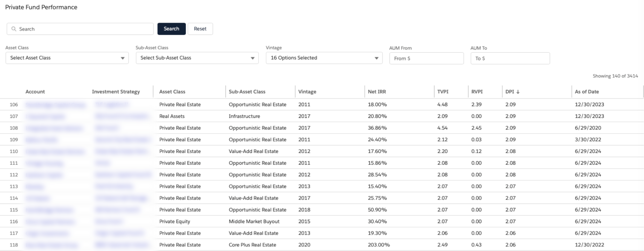Sort by the Vintage column header
Viewport: 644px width, 251px height.
click(x=307, y=92)
